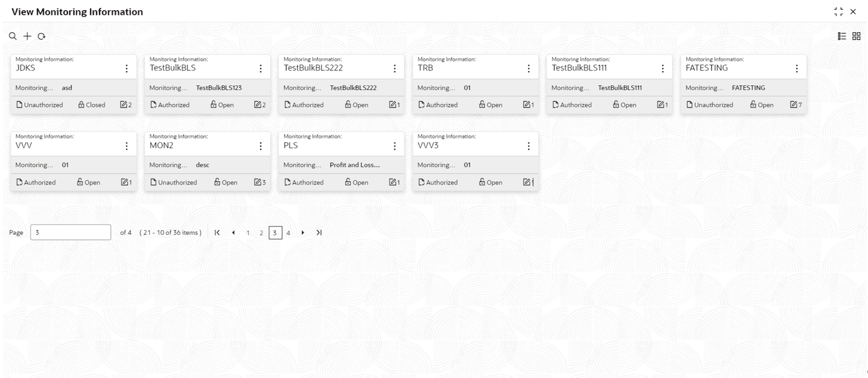The height and width of the screenshot is (378, 868).
Task: Open options menu on the JDKS card
Action: click(x=126, y=68)
